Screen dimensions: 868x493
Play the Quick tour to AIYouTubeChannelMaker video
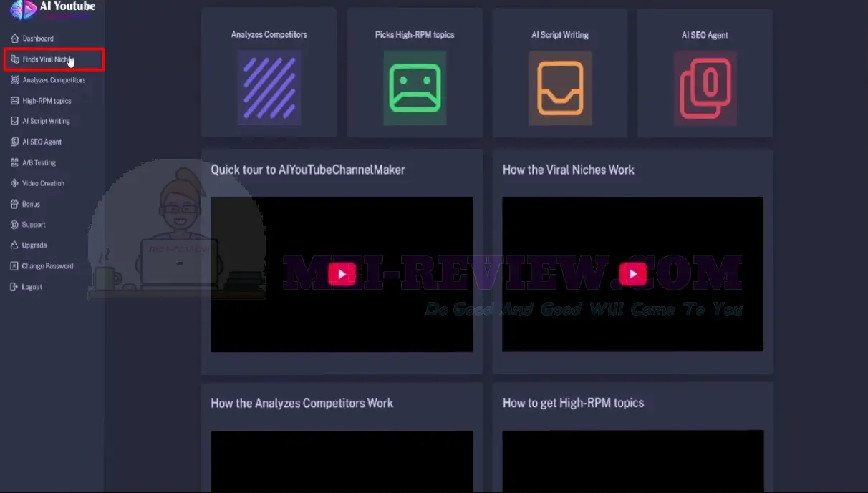342,274
